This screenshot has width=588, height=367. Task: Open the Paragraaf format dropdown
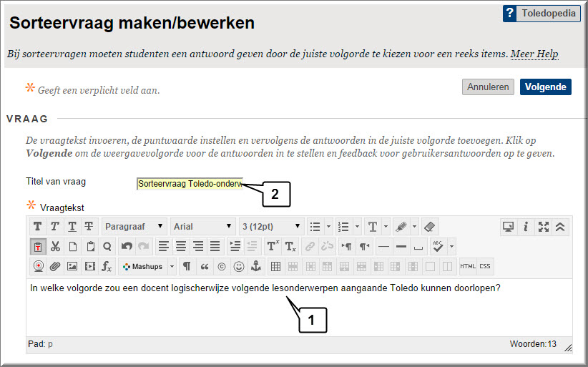coord(134,226)
